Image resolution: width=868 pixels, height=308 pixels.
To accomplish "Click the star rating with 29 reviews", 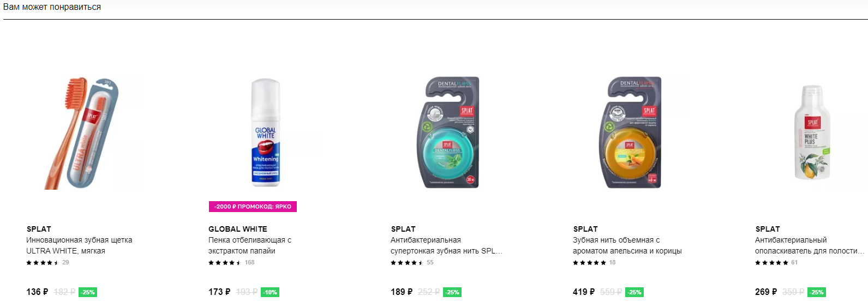I will (43, 263).
